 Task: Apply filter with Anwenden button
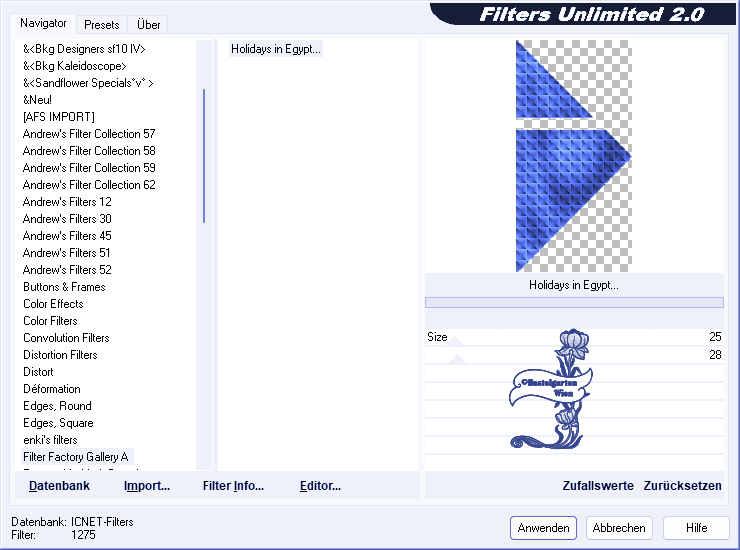pyautogui.click(x=543, y=527)
